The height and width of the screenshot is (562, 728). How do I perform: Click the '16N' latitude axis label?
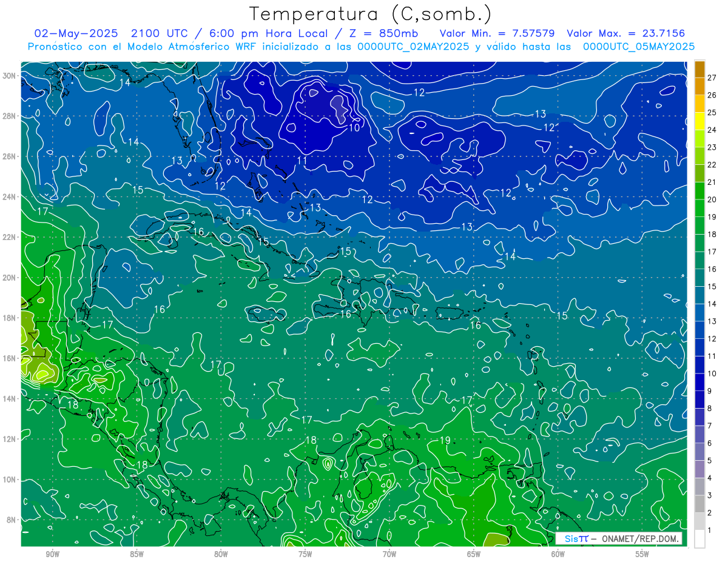(x=10, y=358)
